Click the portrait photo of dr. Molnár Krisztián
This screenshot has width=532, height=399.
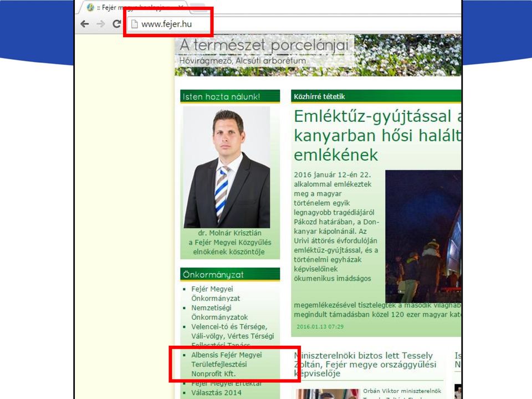click(x=227, y=167)
